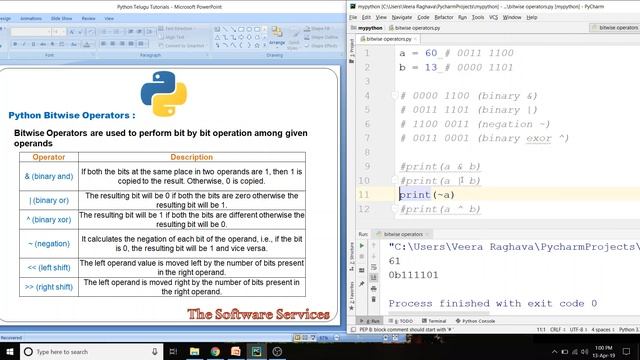Viewport: 640px width, 360px height.
Task: Click the fold marker on editor line 4
Action: (x=394, y=96)
